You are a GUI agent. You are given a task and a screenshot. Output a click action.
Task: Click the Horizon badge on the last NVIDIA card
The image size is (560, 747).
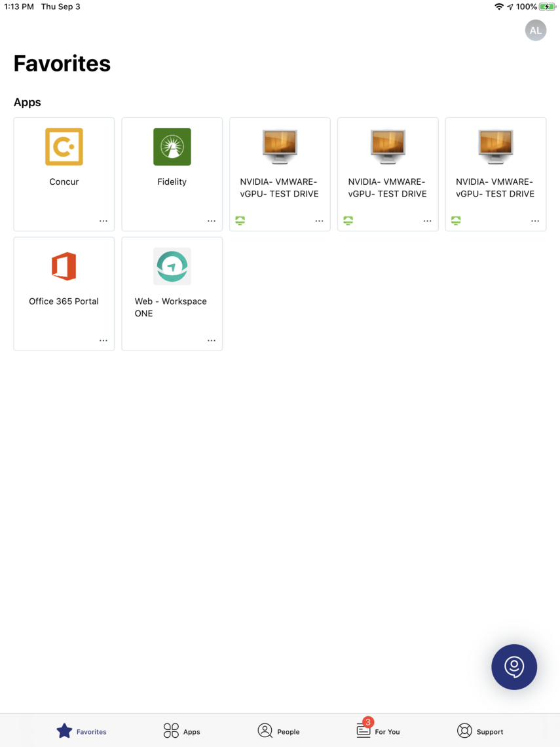456,221
